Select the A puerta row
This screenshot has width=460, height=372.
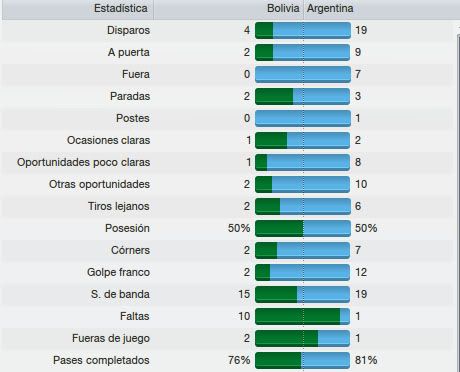pyautogui.click(x=227, y=52)
